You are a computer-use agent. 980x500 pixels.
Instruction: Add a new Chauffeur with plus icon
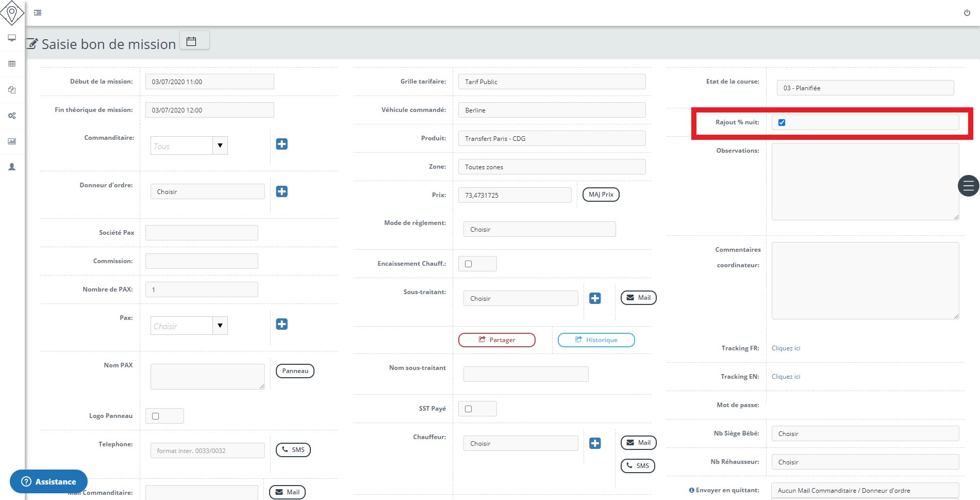[x=595, y=443]
